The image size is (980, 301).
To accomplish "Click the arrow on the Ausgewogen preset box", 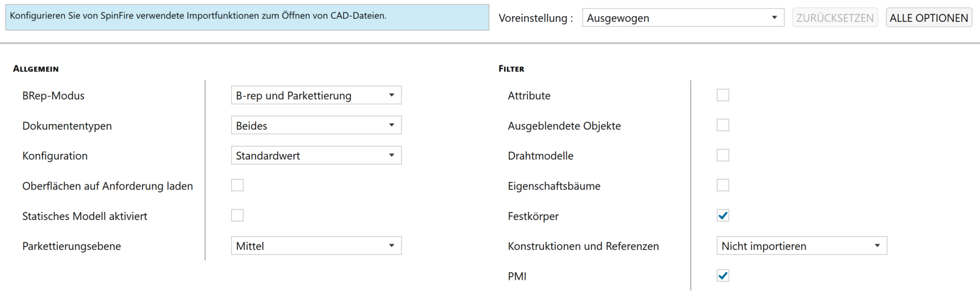I will pyautogui.click(x=774, y=18).
